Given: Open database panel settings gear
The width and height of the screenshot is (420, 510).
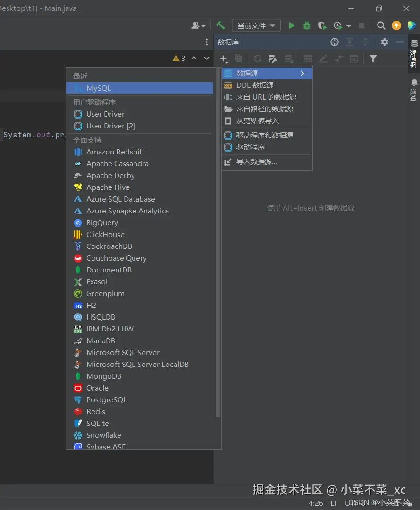Looking at the screenshot, I should (x=385, y=42).
